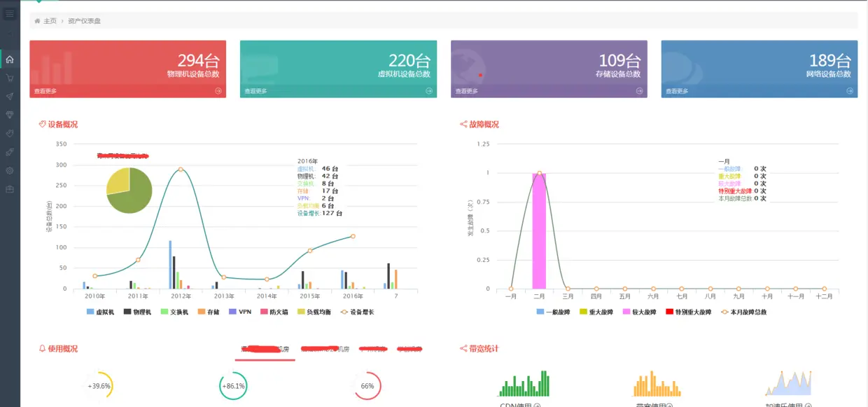Click the 2012年 peak point on growth line
The image size is (868, 407).
pyautogui.click(x=181, y=169)
